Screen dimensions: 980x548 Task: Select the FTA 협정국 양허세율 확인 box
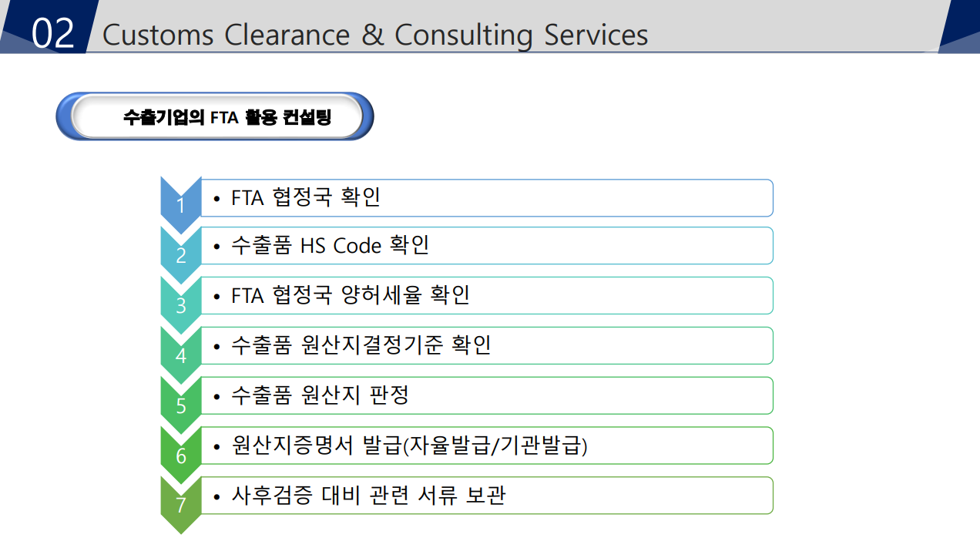[486, 295]
